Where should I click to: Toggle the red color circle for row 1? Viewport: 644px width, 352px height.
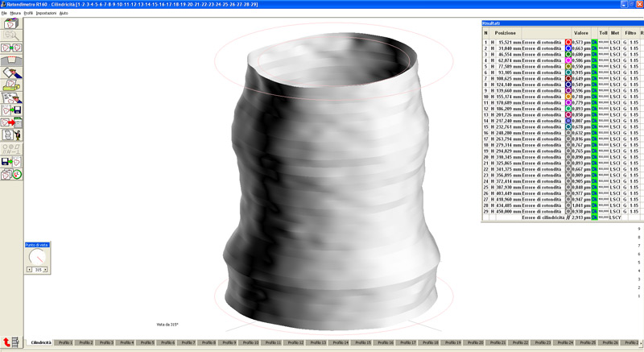pyautogui.click(x=568, y=41)
